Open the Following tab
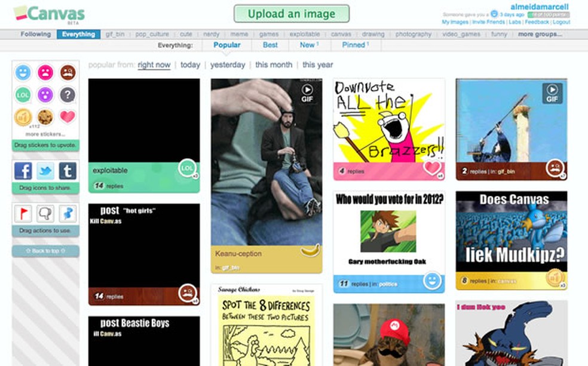The image size is (588, 366). coord(36,34)
